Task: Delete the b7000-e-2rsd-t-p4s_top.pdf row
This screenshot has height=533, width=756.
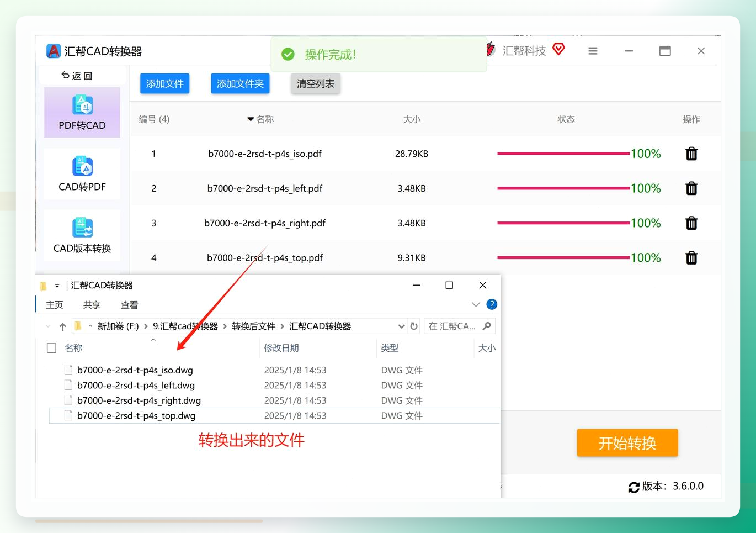Action: [x=691, y=258]
